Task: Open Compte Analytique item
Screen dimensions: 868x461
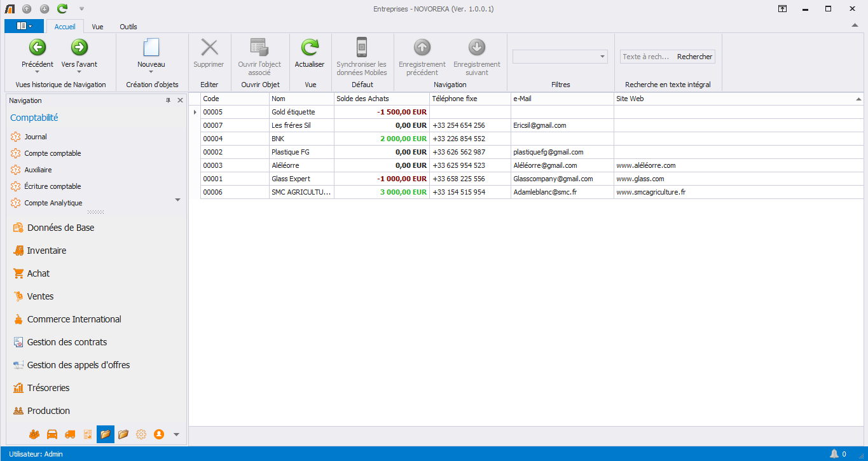Action: tap(53, 203)
